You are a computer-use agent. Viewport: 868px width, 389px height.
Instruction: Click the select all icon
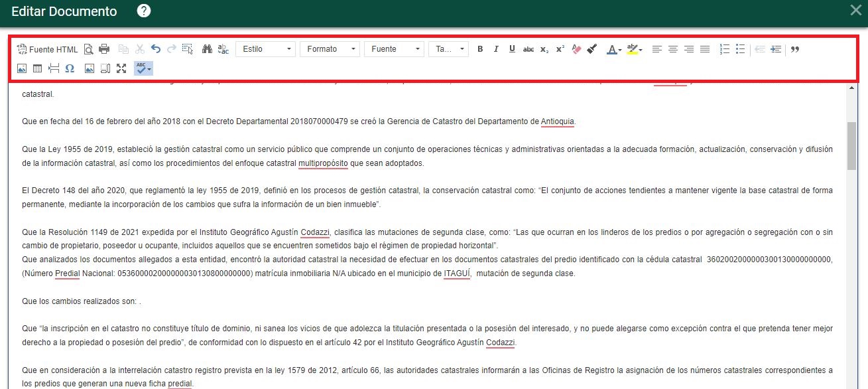188,49
